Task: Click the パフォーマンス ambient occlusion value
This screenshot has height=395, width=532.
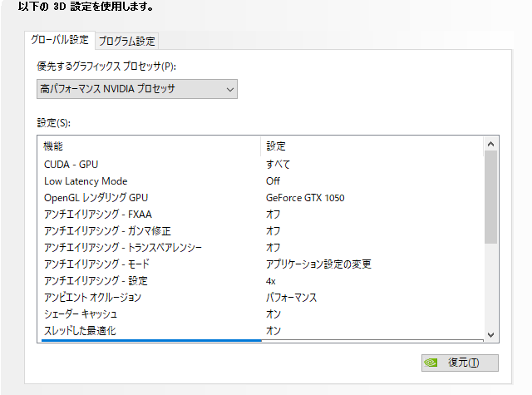Action: (292, 297)
